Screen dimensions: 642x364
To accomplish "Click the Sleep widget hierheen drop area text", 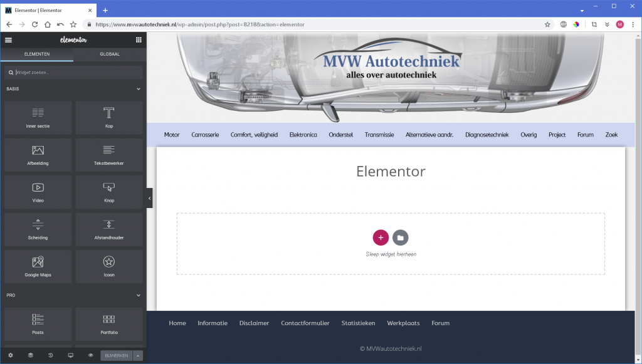I will (x=391, y=254).
